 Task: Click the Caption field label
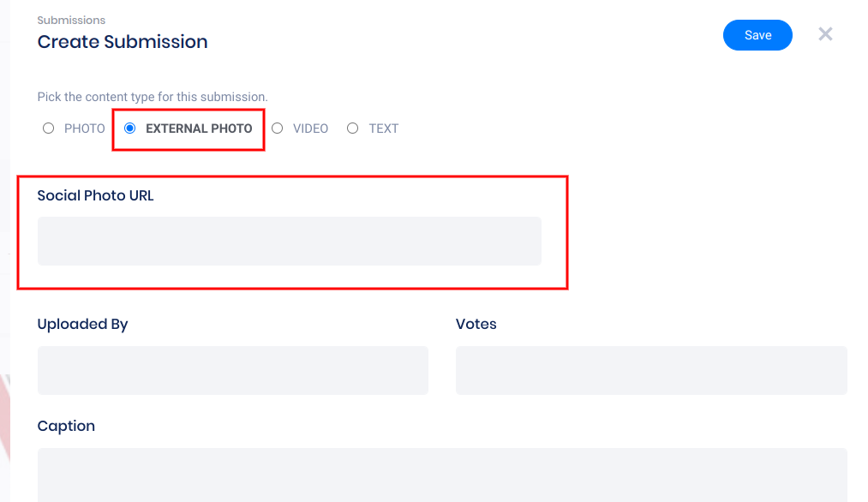click(66, 426)
